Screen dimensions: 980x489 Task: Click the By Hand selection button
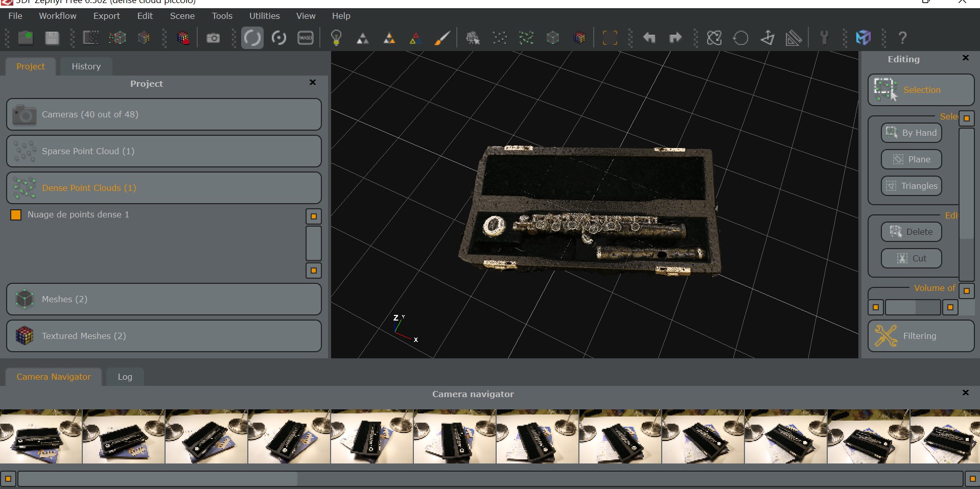click(912, 133)
